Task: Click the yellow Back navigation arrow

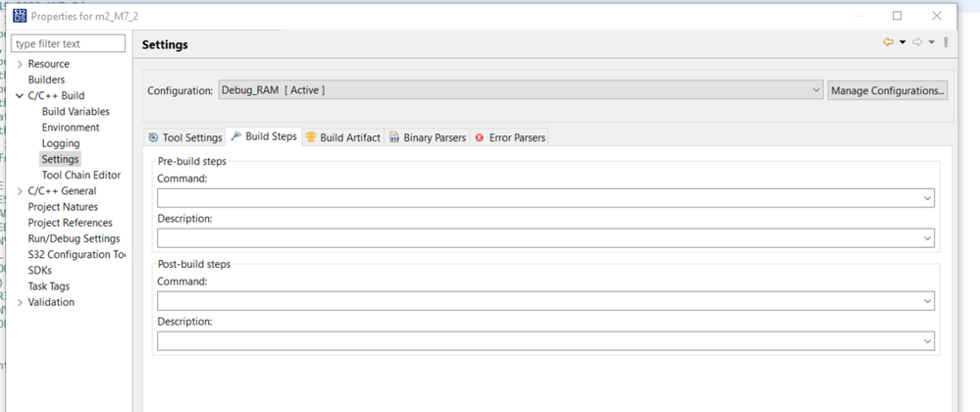Action: tap(888, 43)
